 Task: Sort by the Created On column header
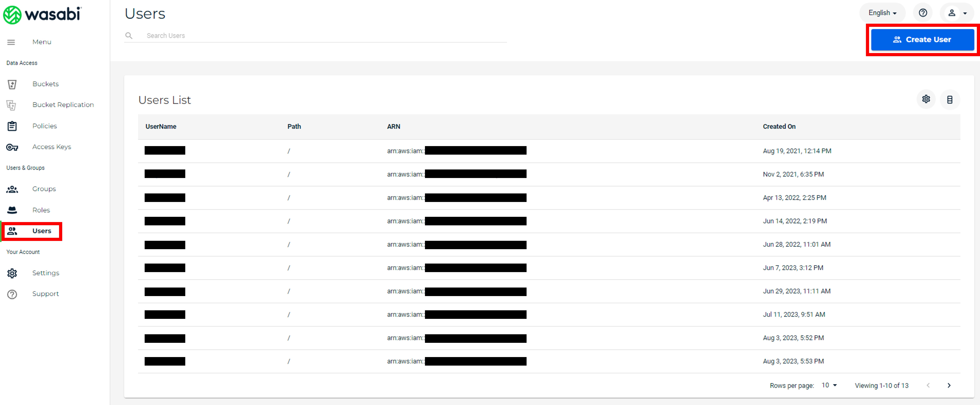click(x=779, y=127)
